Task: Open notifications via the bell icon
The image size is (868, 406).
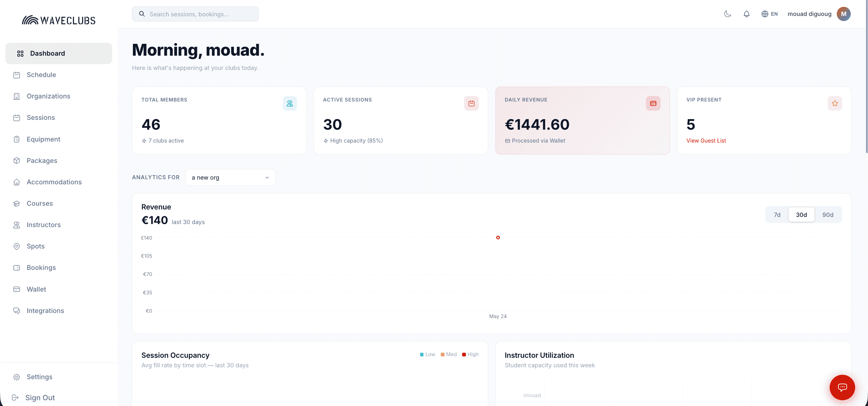Action: tap(747, 14)
